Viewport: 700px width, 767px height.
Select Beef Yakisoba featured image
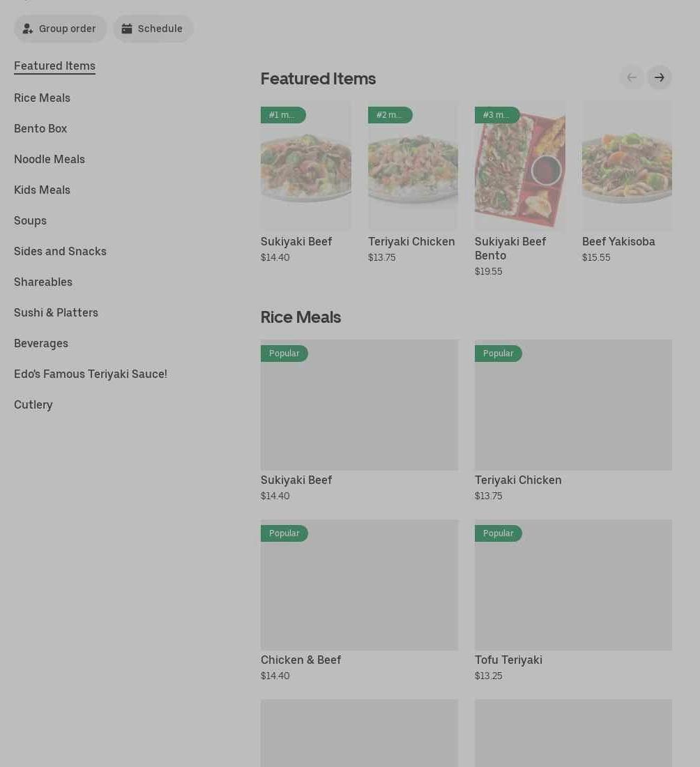click(627, 166)
